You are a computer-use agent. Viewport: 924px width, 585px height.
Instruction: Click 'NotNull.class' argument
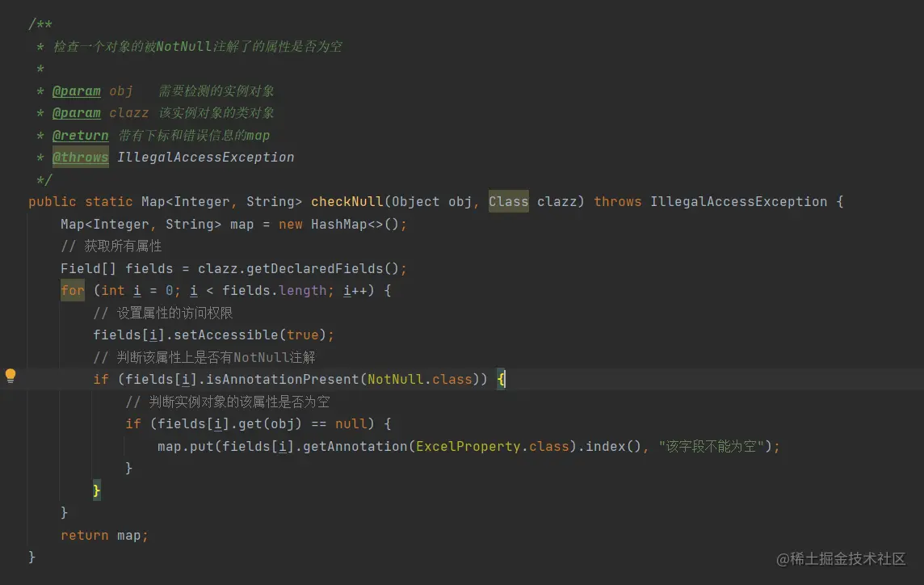click(x=419, y=379)
